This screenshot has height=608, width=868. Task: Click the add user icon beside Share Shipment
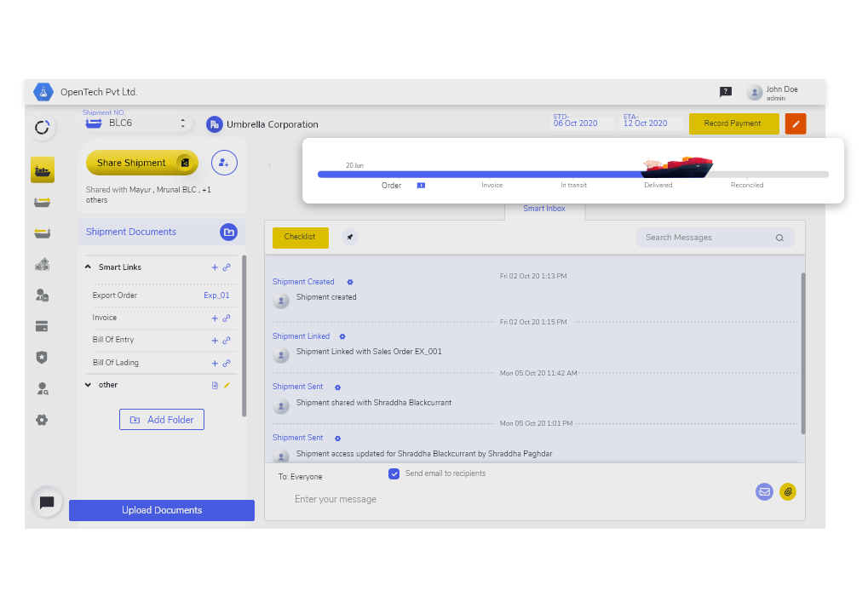point(224,163)
